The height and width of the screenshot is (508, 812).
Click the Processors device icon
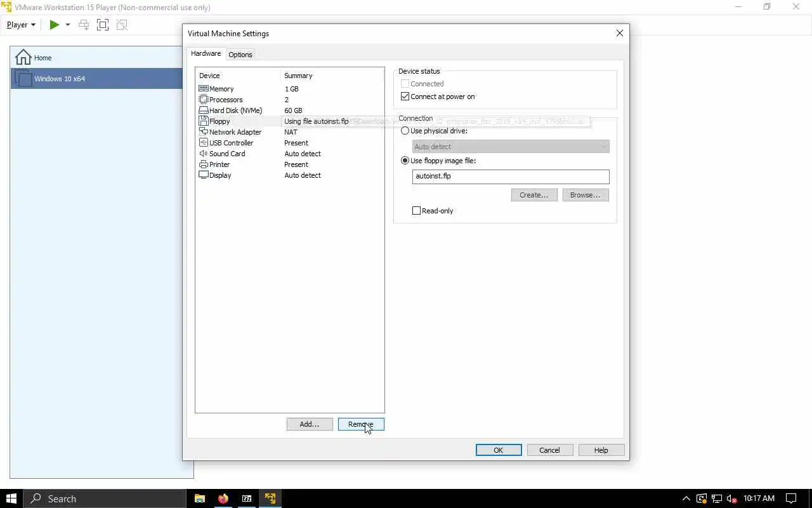click(x=204, y=100)
